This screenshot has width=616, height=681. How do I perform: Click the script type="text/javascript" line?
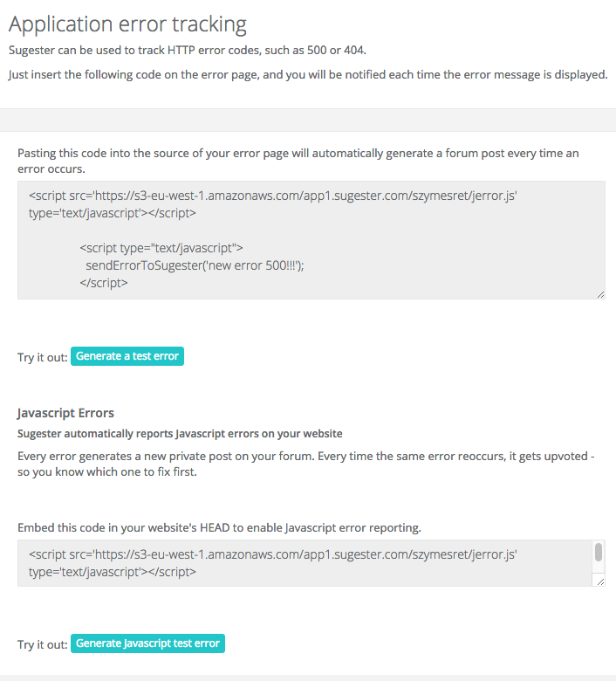point(161,248)
